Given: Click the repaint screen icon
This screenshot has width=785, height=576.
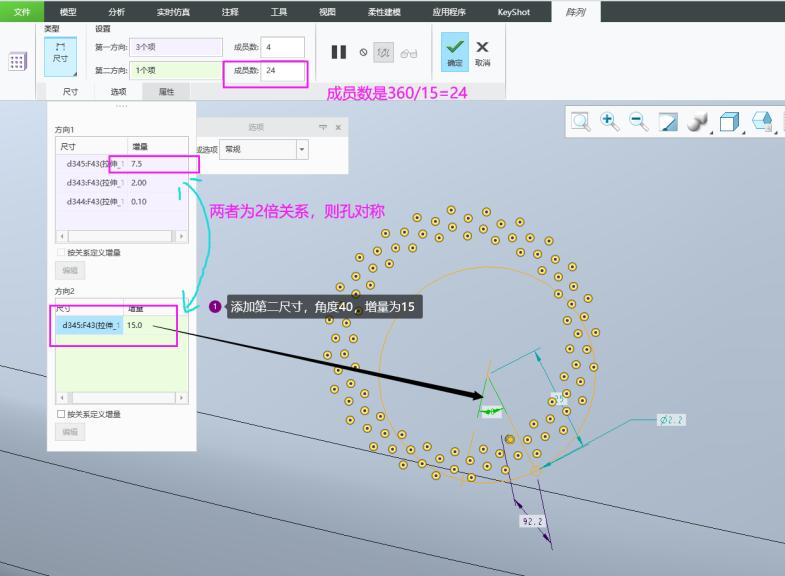Looking at the screenshot, I should [x=668, y=122].
